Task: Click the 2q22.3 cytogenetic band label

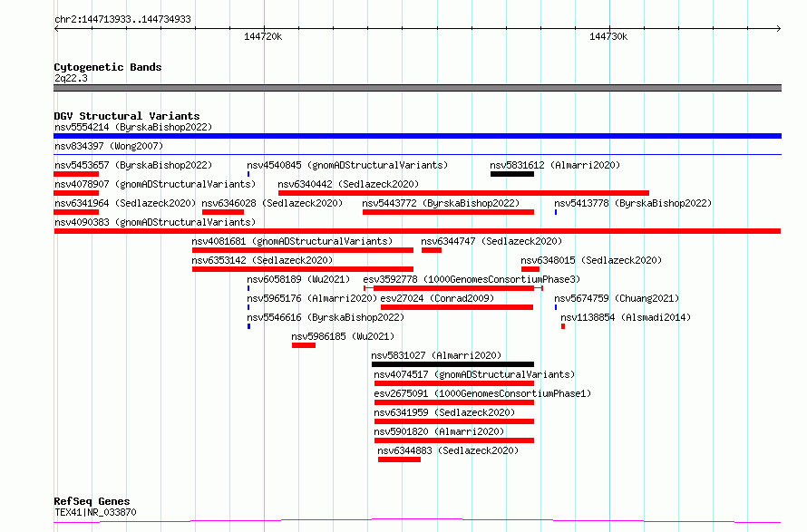Action: click(x=71, y=78)
